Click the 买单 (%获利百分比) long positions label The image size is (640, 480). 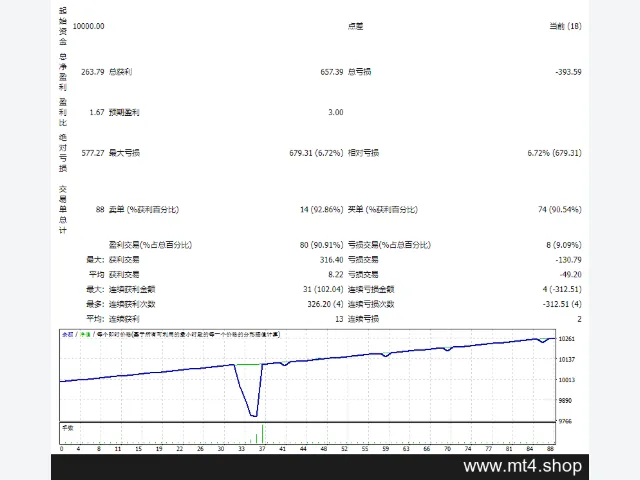(382, 209)
